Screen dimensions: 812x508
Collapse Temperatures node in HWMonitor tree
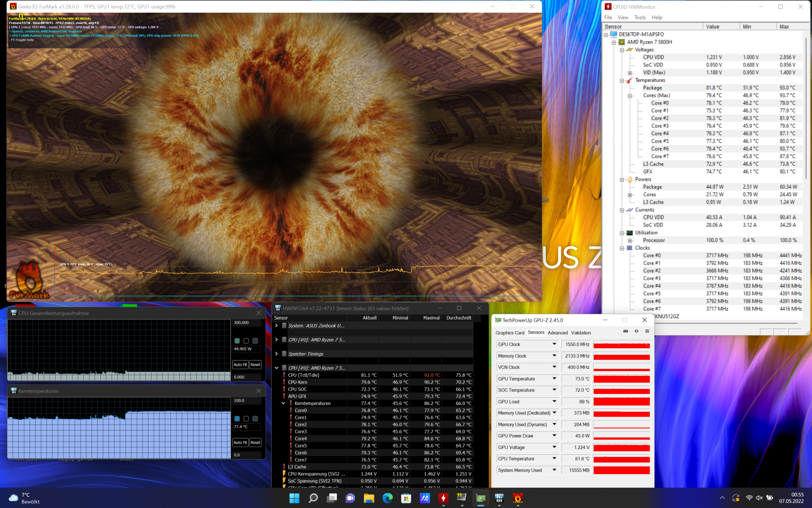(622, 80)
